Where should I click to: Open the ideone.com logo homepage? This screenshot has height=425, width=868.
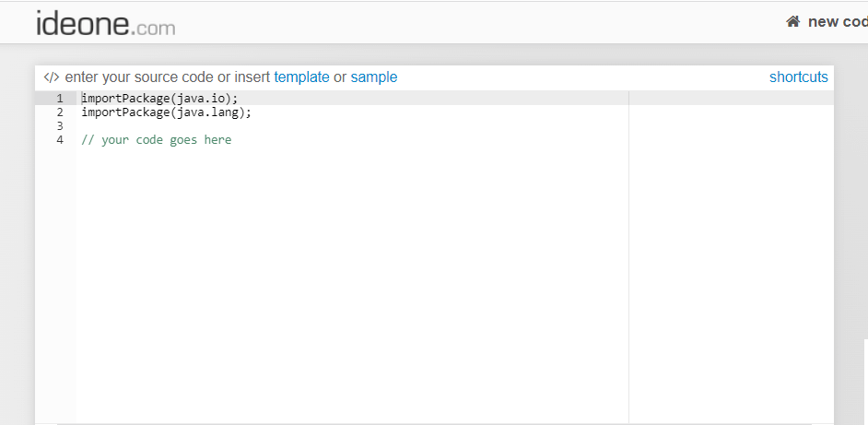point(105,23)
